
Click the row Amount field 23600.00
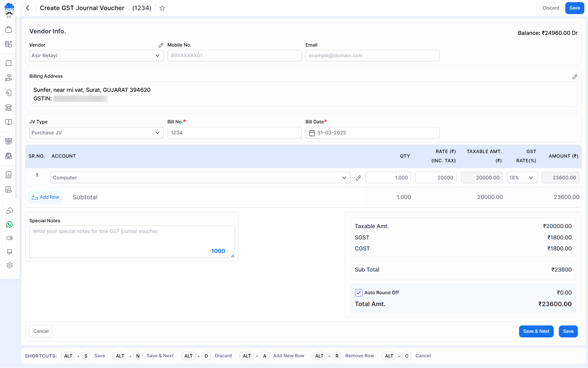click(560, 178)
